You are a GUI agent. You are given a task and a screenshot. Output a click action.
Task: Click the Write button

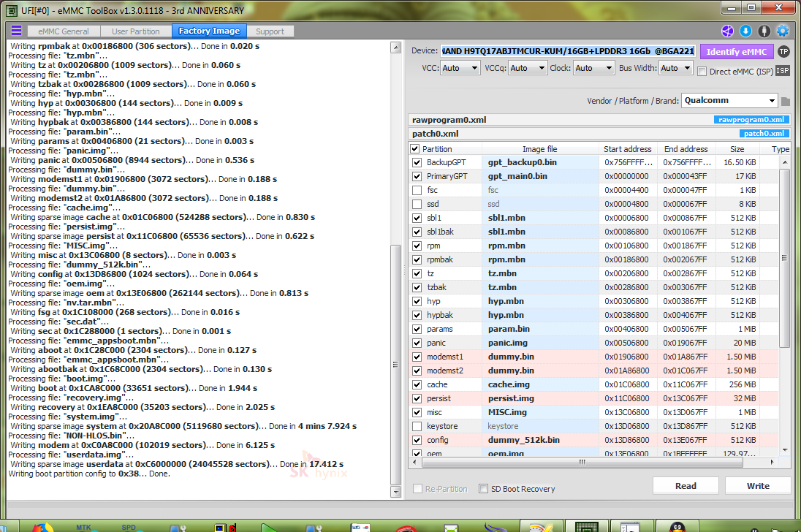[757, 486]
